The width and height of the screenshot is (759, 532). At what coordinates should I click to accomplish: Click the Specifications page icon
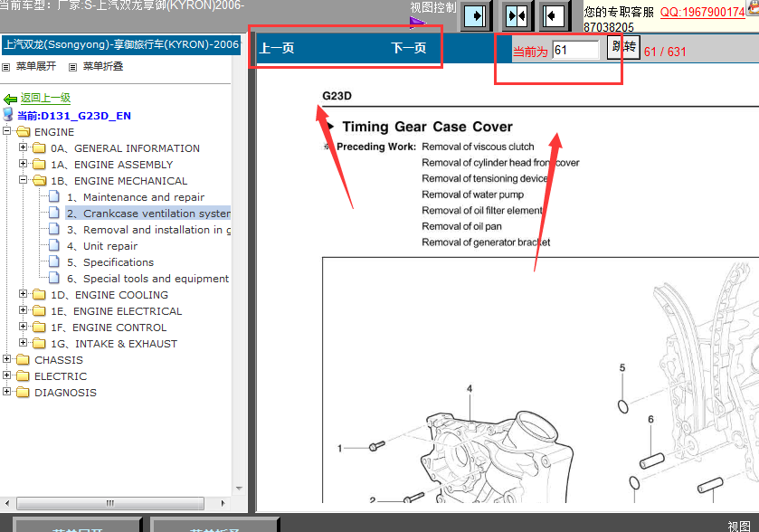pyautogui.click(x=54, y=261)
